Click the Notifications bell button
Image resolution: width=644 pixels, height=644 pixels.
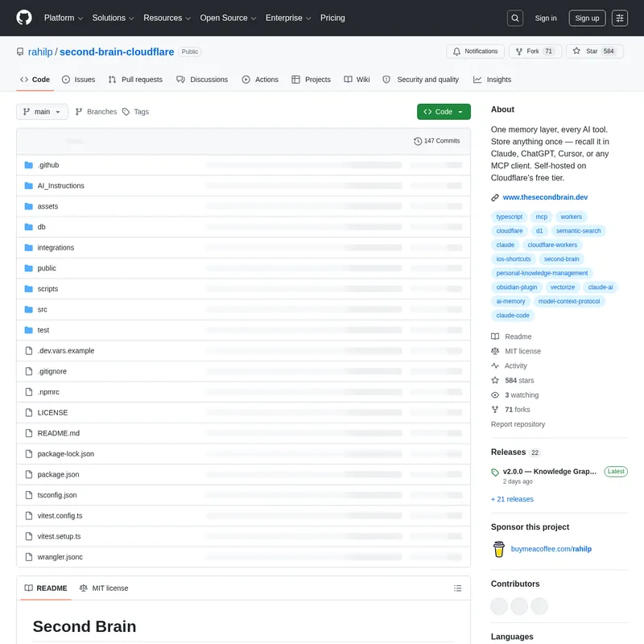coord(475,52)
